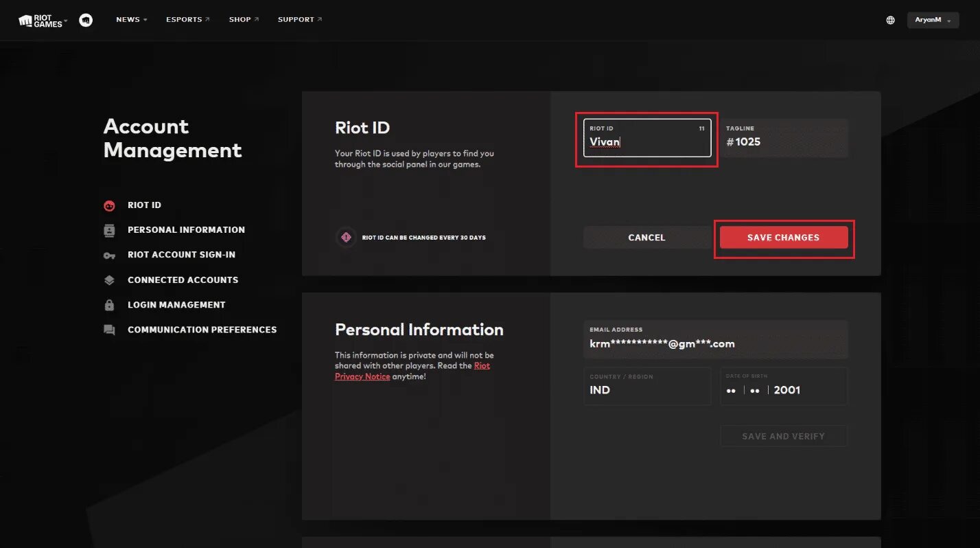This screenshot has height=548, width=980.
Task: Click the Save Changes button
Action: tap(784, 238)
